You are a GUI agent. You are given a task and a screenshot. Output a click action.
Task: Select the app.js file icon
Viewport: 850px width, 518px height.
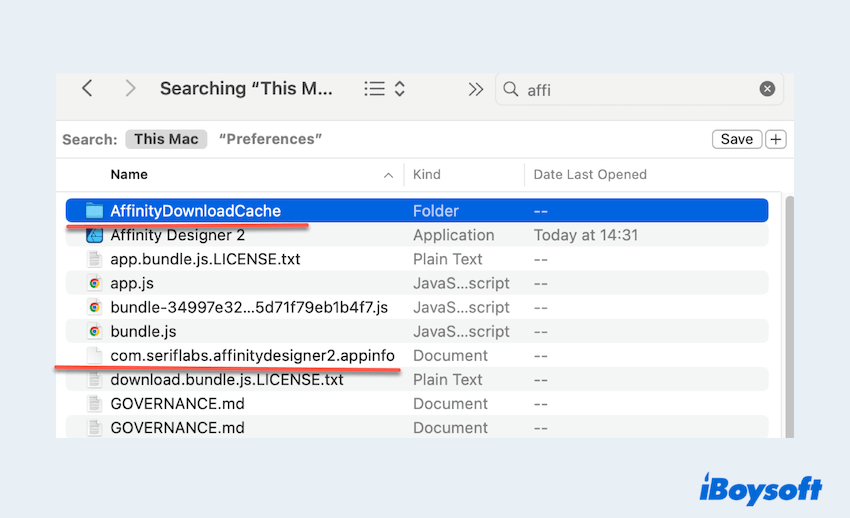pyautogui.click(x=95, y=283)
